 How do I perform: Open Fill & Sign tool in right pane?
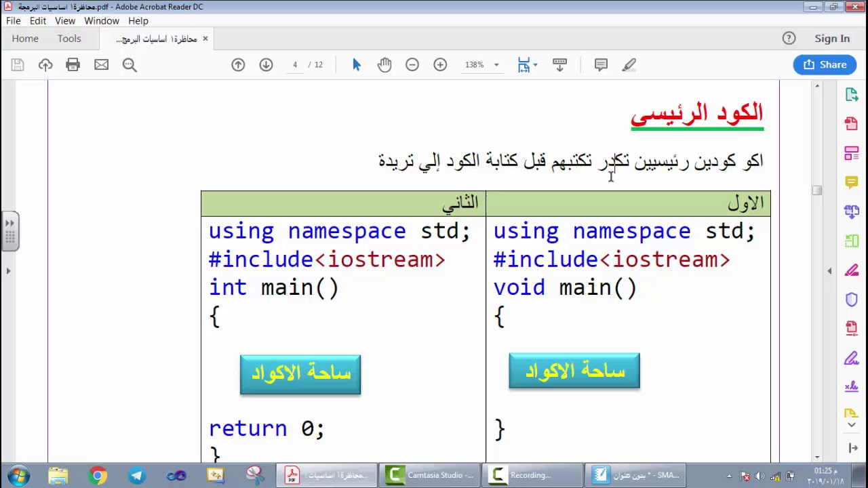click(852, 358)
